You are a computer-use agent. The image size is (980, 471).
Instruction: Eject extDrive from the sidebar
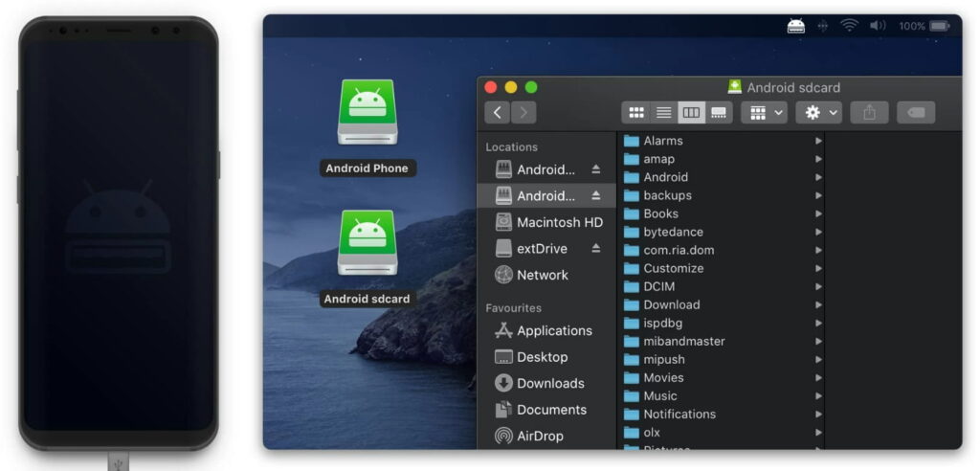coord(595,248)
